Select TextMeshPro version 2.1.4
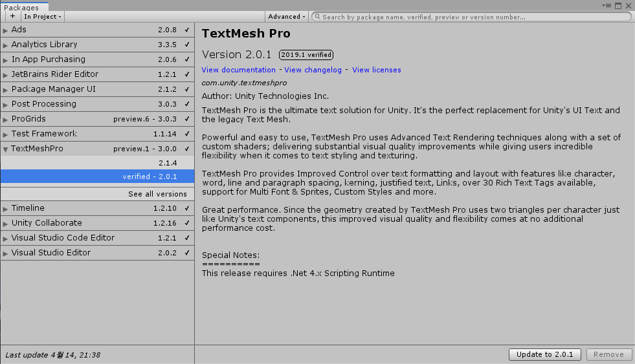The image size is (635, 364). click(97, 163)
